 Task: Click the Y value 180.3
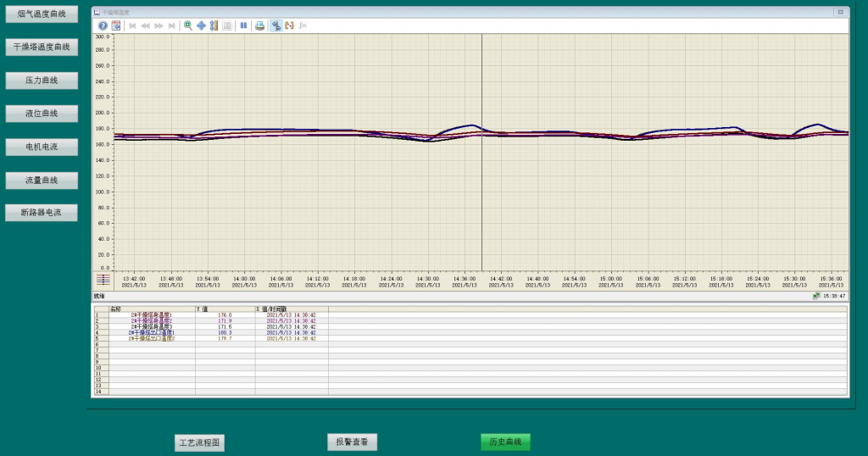[x=225, y=332]
